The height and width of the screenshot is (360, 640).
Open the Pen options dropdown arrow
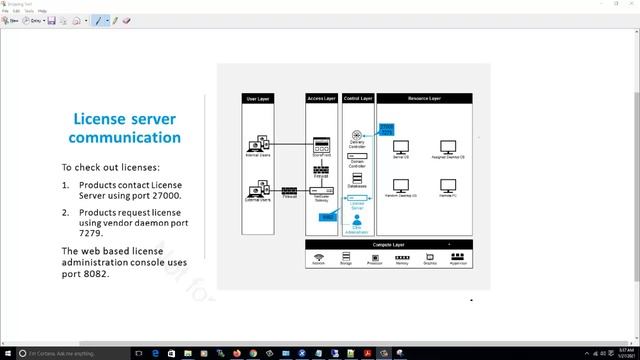click(107, 20)
